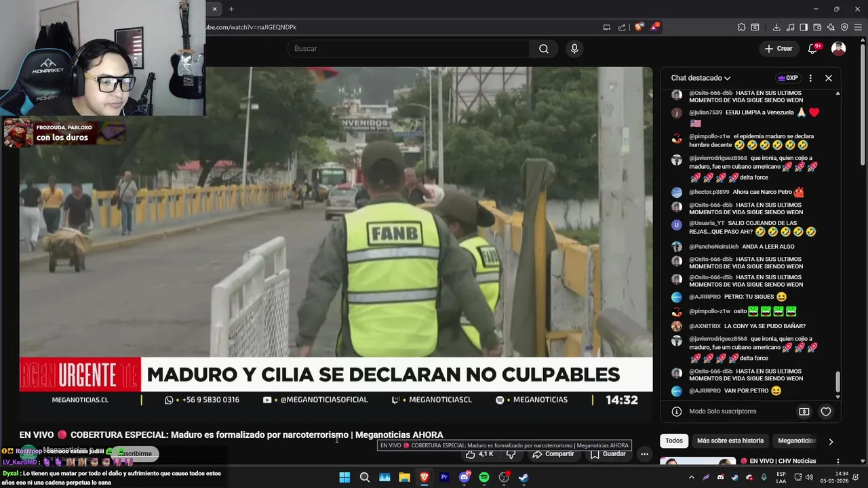The width and height of the screenshot is (868, 488).
Task: Open Steam from taskbar
Action: (524, 477)
